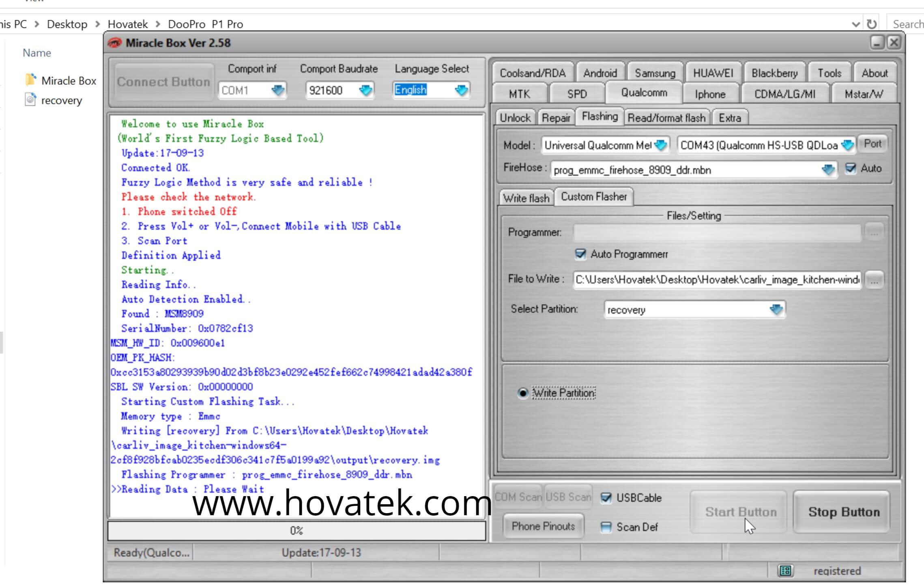This screenshot has width=924, height=587.
Task: Switch to the Iphone tab
Action: pos(710,94)
